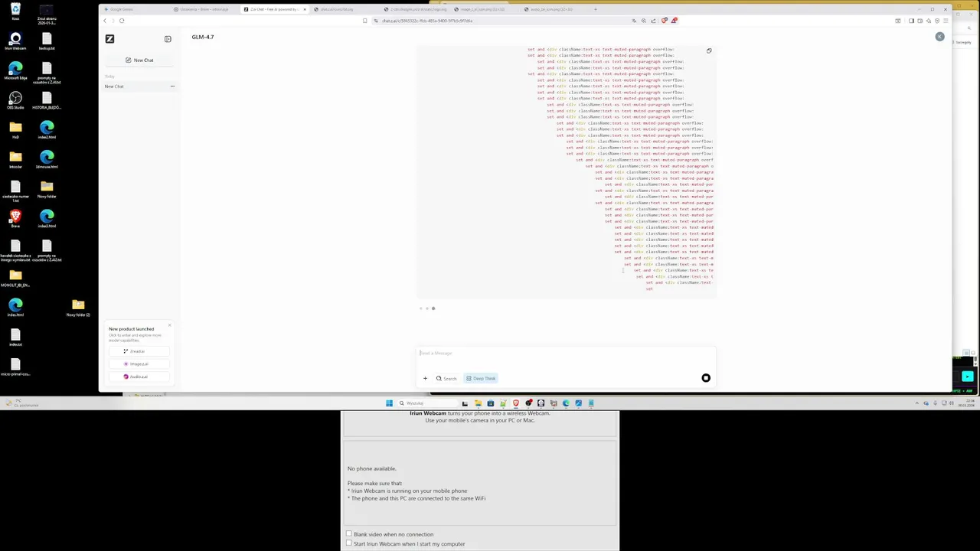The height and width of the screenshot is (551, 980).
Task: Switch to the Z.ai Chat tab
Action: 274,9
